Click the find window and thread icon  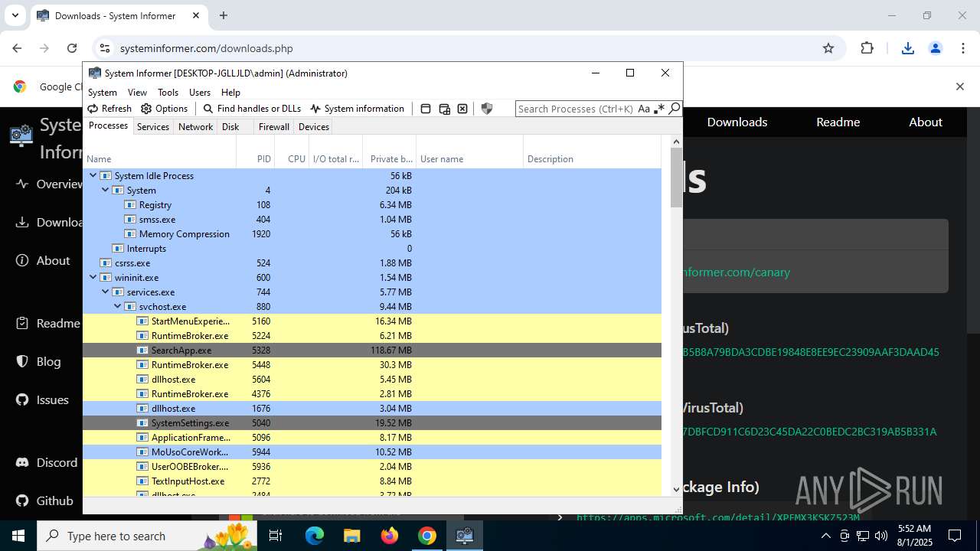click(444, 109)
